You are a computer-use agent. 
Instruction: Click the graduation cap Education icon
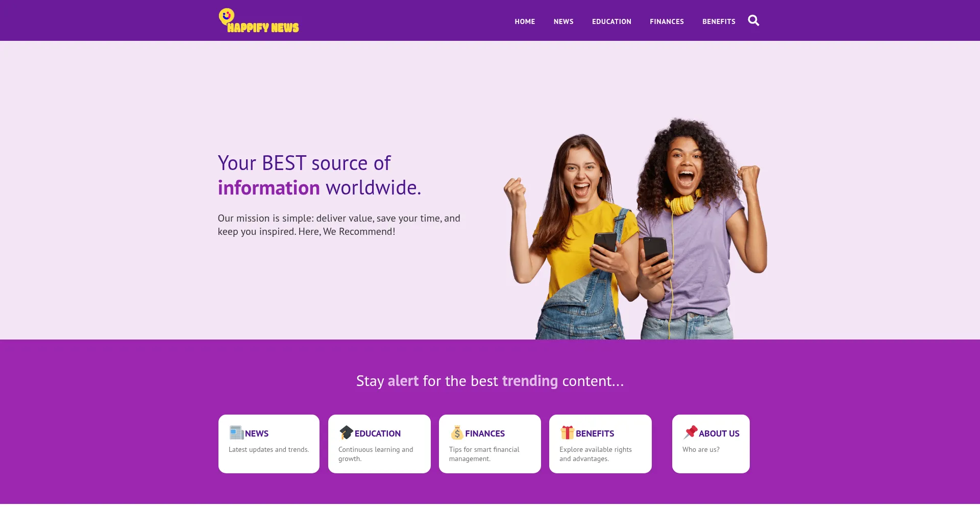(x=346, y=432)
